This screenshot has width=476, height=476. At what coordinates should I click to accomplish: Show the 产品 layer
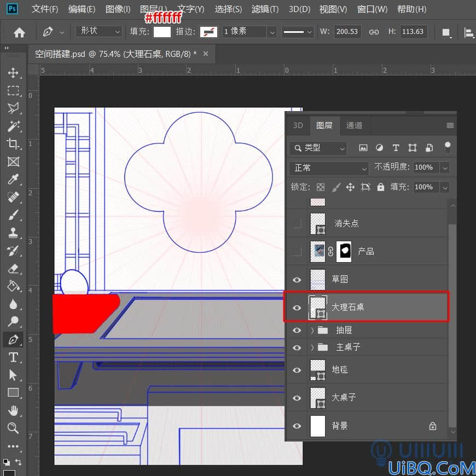(x=297, y=251)
